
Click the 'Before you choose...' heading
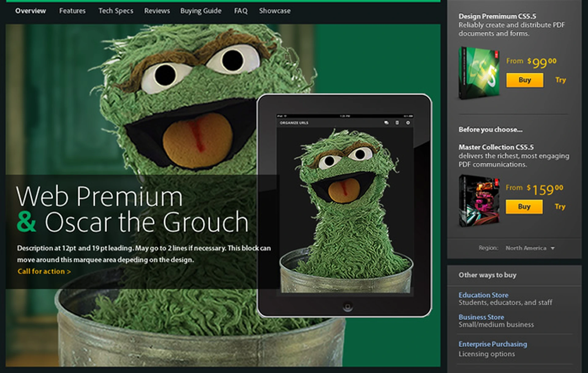point(490,130)
